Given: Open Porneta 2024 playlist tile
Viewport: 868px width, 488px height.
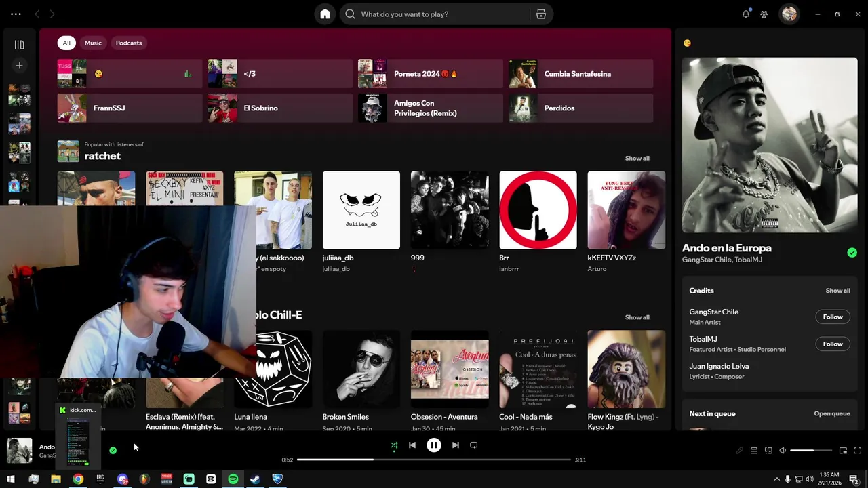Looking at the screenshot, I should click(431, 74).
